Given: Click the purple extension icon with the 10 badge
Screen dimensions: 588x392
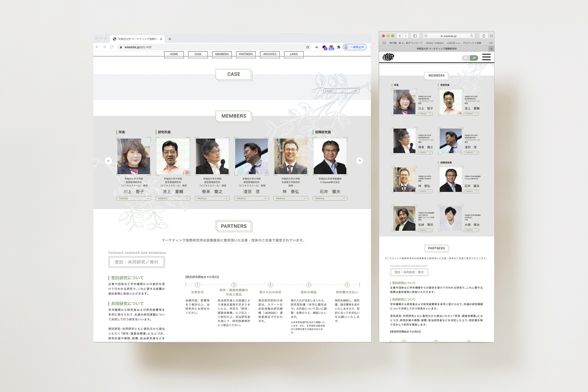Looking at the screenshot, I should click(x=324, y=47).
